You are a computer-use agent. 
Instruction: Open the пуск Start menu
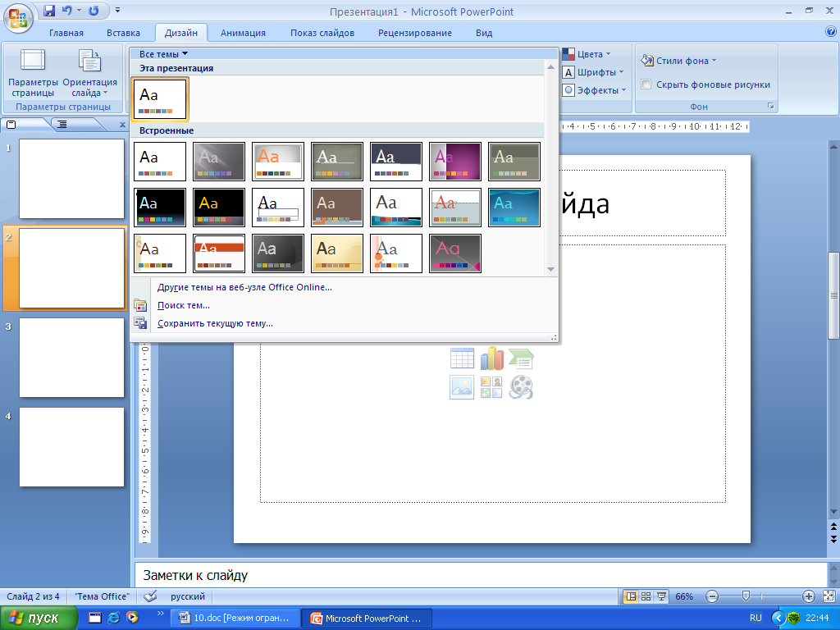pyautogui.click(x=39, y=618)
